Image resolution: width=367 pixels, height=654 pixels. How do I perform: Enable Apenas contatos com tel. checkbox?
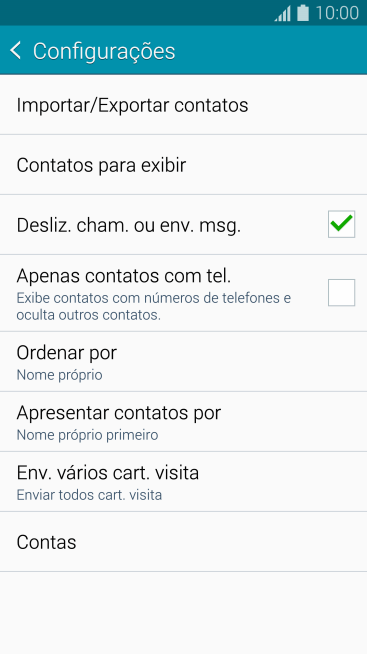point(341,293)
